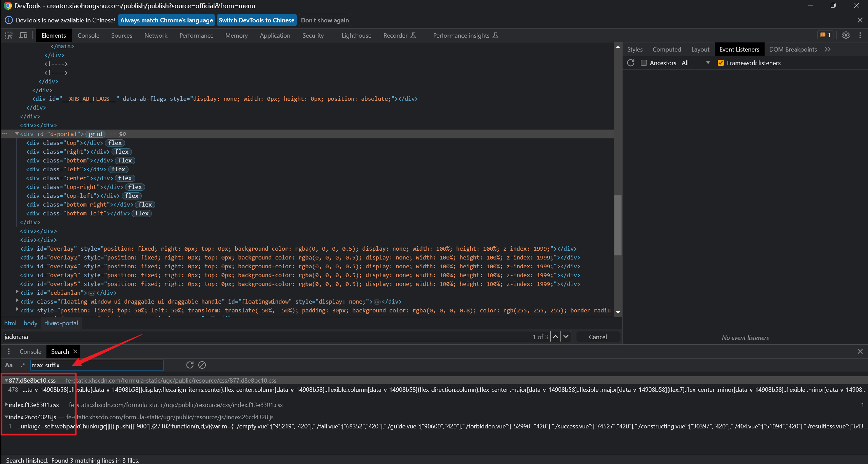
Task: Toggle flex badge on top-right div
Action: coord(135,187)
